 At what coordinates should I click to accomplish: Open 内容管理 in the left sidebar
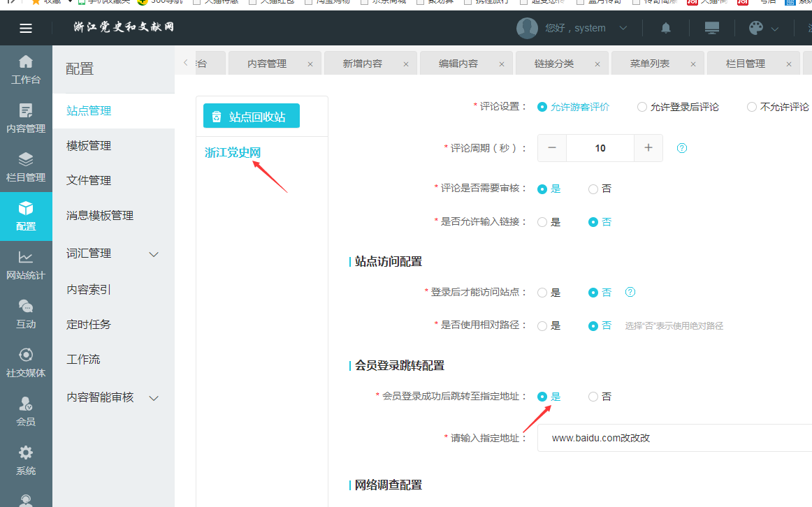tap(26, 118)
